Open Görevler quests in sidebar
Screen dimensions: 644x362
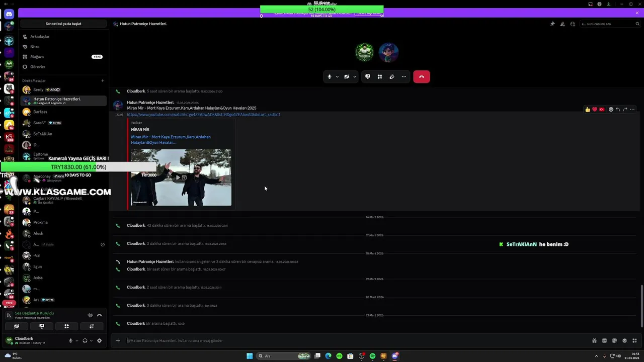click(63, 67)
